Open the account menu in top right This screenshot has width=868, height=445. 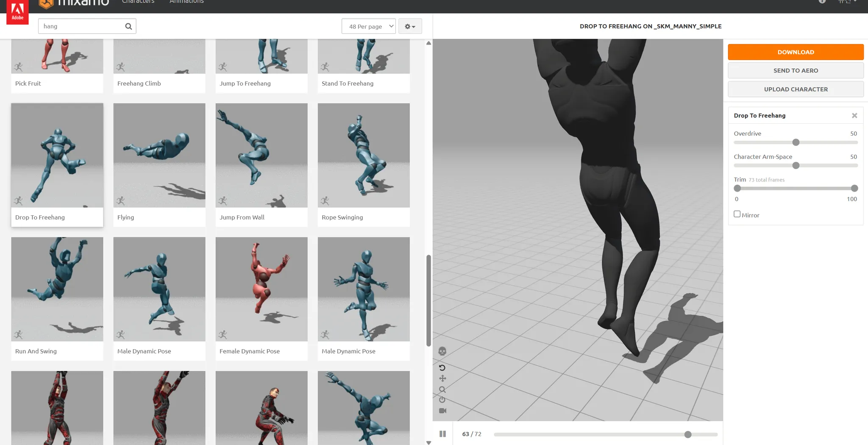point(847,2)
